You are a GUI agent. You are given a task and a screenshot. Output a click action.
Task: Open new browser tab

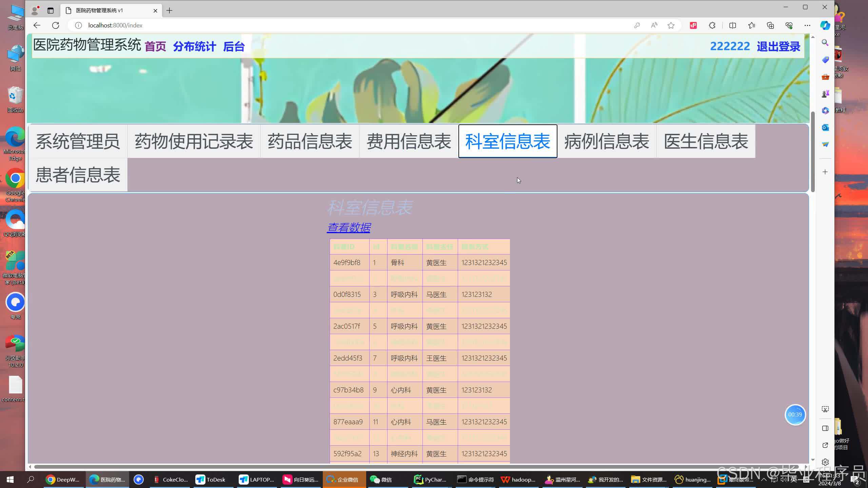[169, 11]
